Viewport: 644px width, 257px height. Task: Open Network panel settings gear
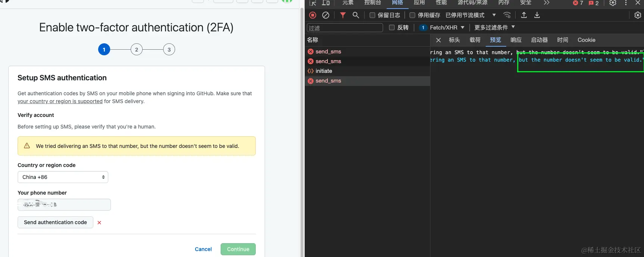638,15
